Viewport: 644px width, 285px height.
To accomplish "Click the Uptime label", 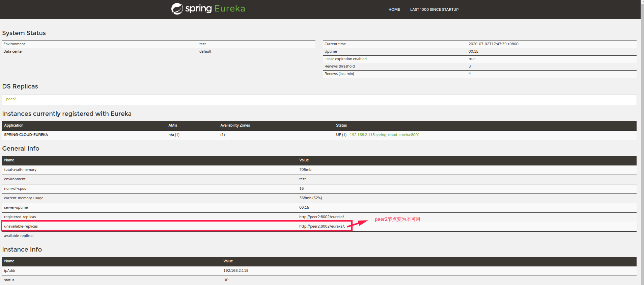I will tap(331, 51).
